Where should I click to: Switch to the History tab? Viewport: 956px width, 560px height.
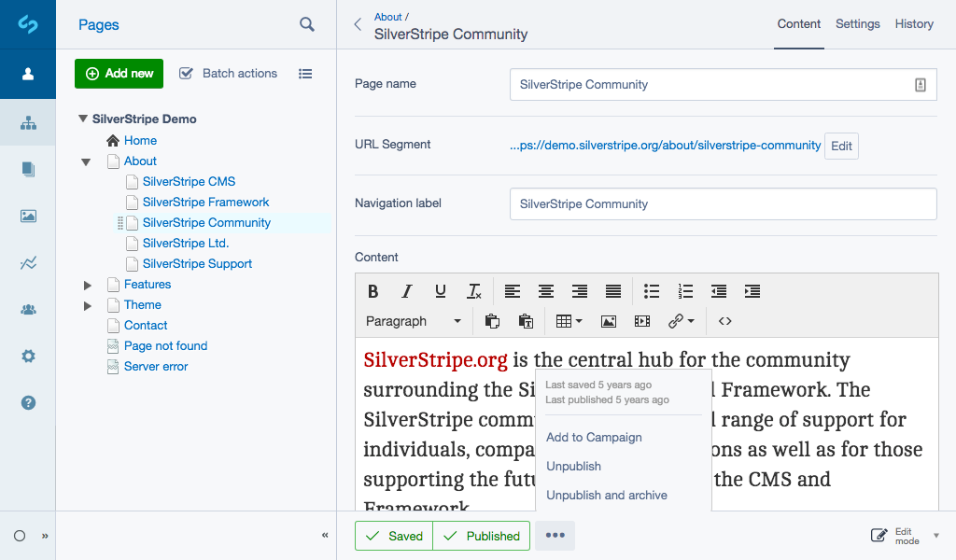coord(913,24)
